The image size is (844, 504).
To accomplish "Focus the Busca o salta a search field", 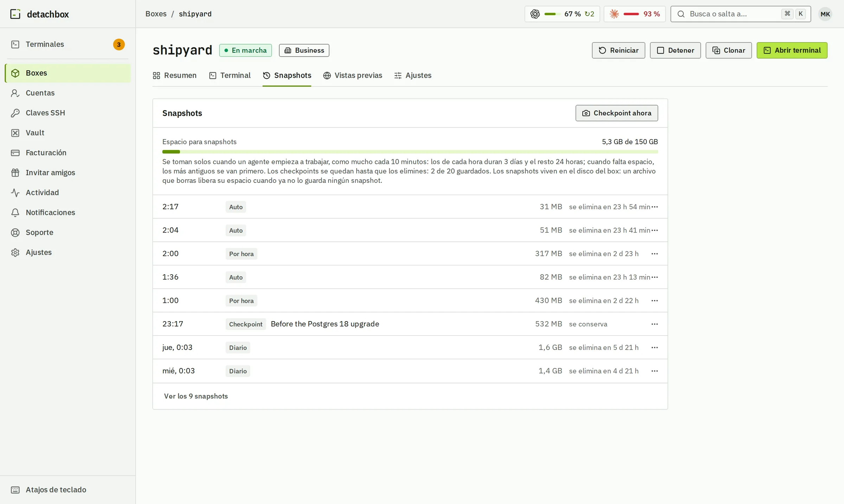I will click(x=740, y=14).
